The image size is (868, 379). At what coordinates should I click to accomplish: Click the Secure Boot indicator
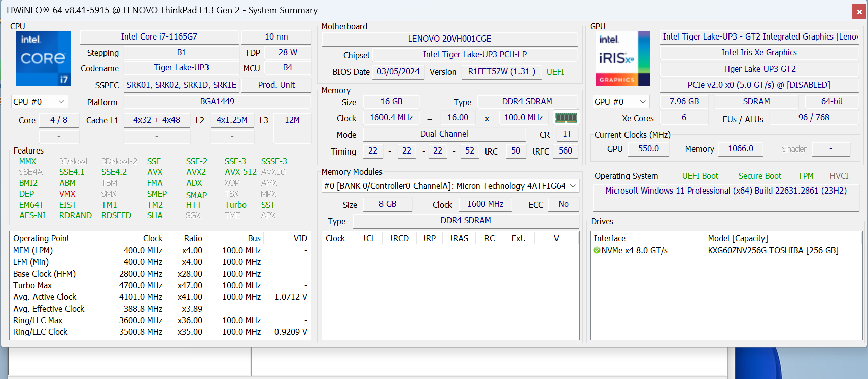point(760,176)
